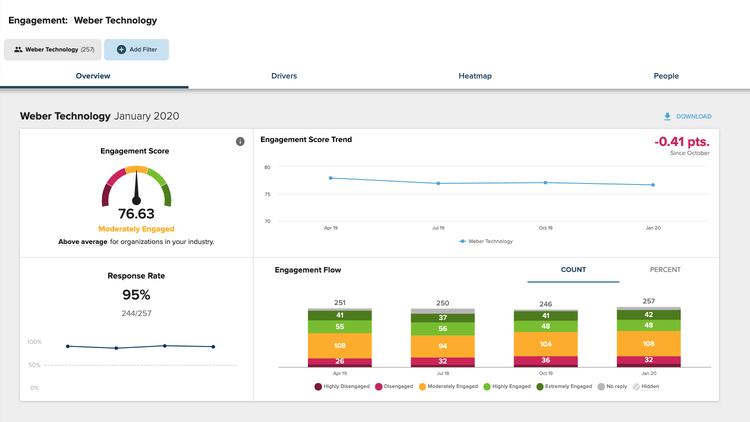Screen dimensions: 750x422
Task: Click the Above average text
Action: point(83,242)
